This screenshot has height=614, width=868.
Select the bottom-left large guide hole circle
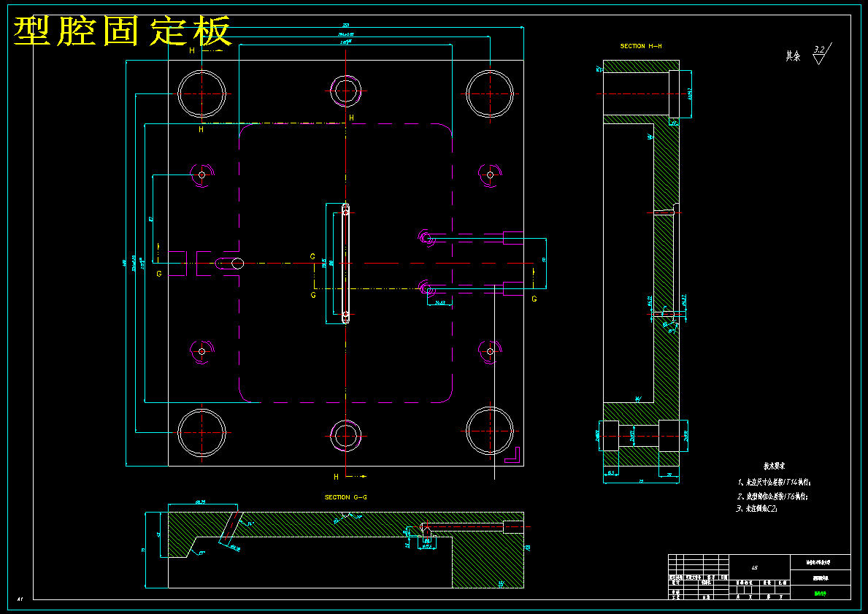(201, 432)
